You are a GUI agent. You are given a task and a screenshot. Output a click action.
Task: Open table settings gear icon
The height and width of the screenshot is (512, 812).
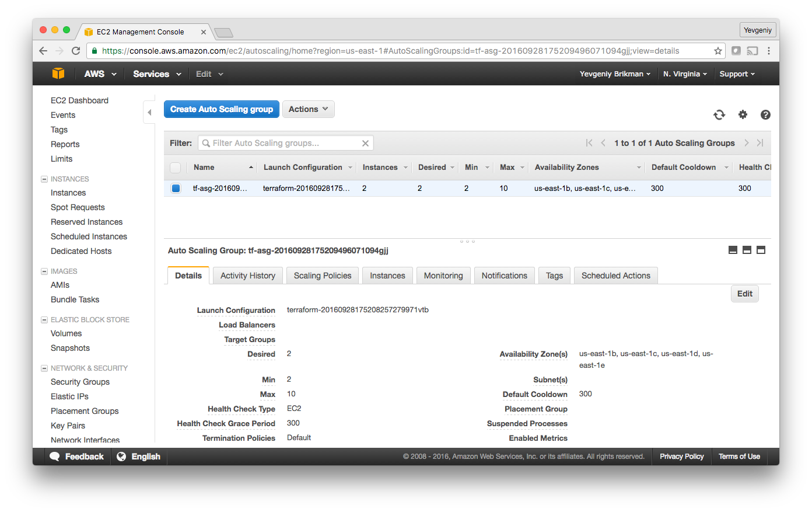pos(743,114)
